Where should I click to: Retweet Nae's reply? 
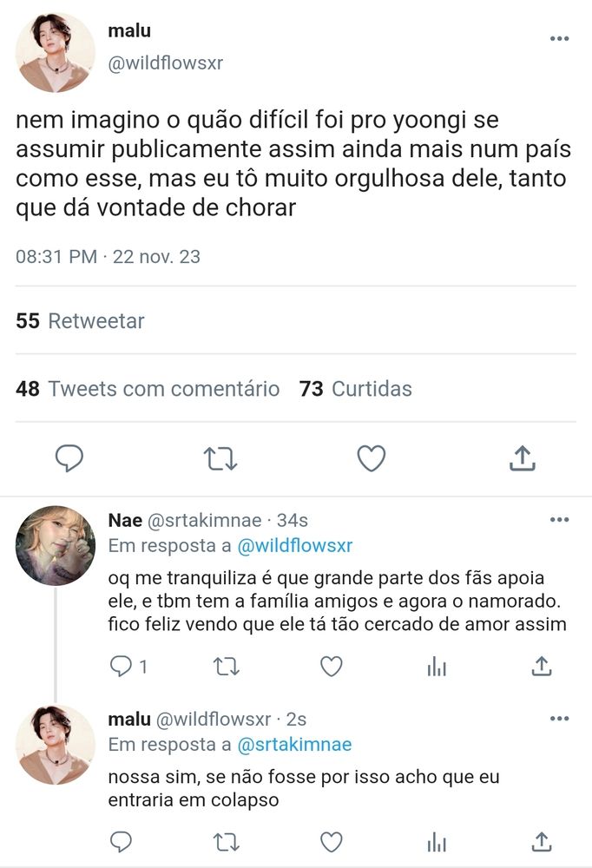226,667
